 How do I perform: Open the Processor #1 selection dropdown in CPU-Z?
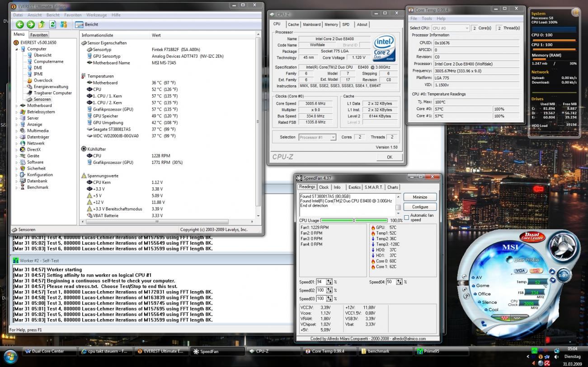click(317, 137)
